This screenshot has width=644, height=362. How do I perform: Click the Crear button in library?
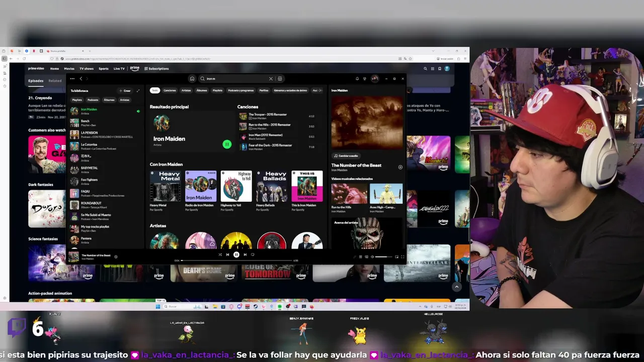125,90
